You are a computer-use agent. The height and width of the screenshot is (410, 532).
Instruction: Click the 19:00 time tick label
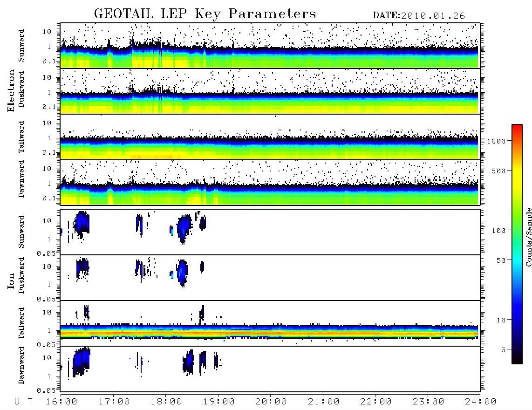pos(219,402)
